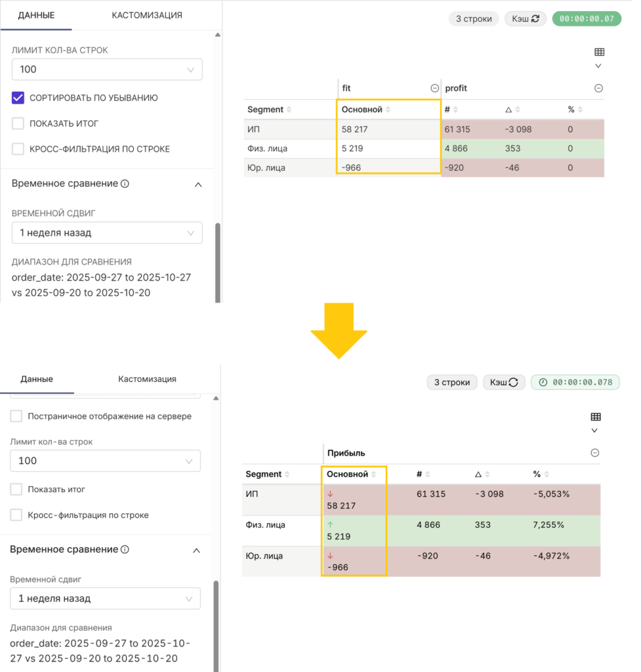The height and width of the screenshot is (672, 641).
Task: Collapse the fit column group minus icon
Action: tap(434, 89)
